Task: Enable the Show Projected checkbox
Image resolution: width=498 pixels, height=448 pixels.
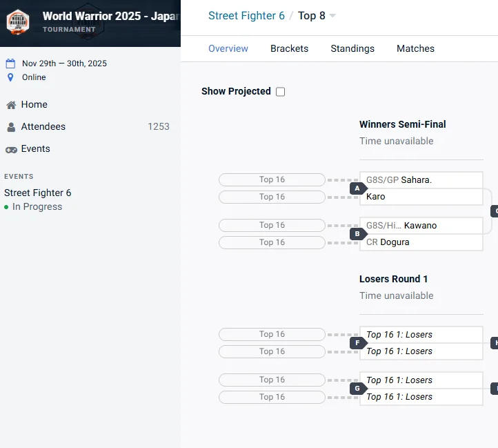Action: (x=280, y=92)
